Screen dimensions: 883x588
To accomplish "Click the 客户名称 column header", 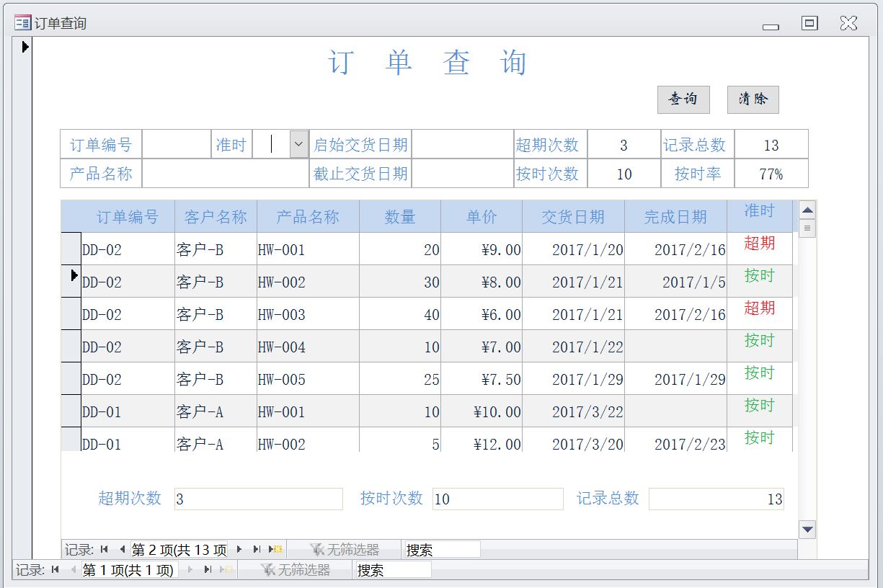I will (x=216, y=217).
